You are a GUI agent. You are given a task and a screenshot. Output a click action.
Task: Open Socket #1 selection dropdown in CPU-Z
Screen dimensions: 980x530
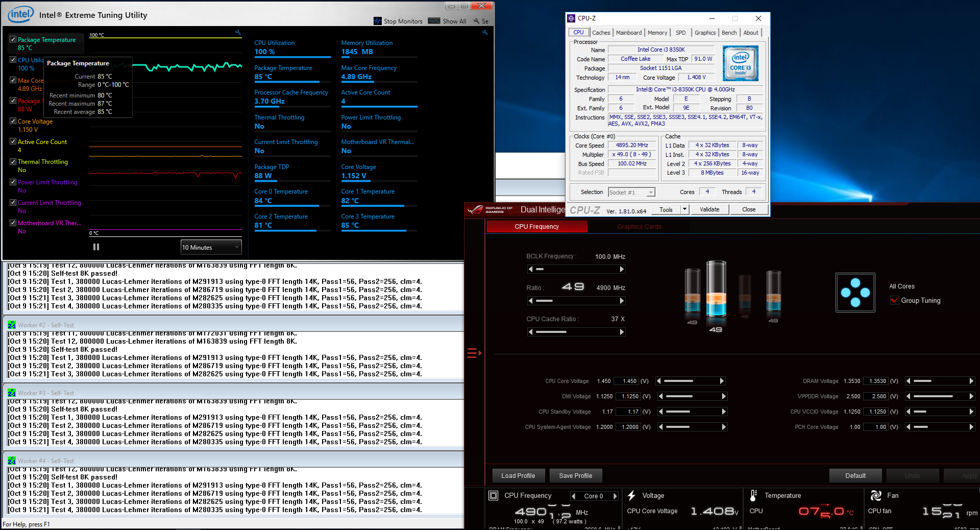(631, 192)
